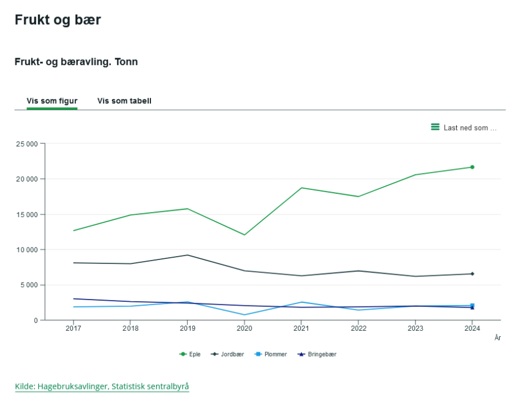
Task: Click the Bringebær legend triangle marker
Action: coord(301,354)
